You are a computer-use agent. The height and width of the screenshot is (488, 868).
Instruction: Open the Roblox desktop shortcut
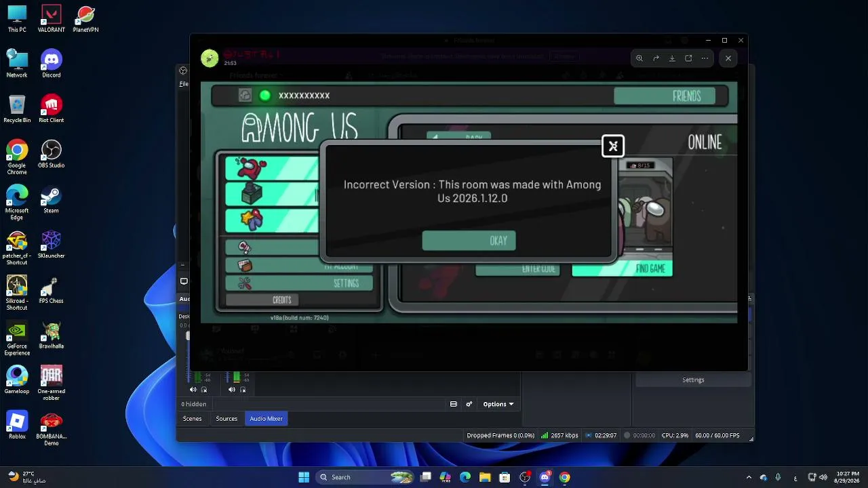point(17,426)
